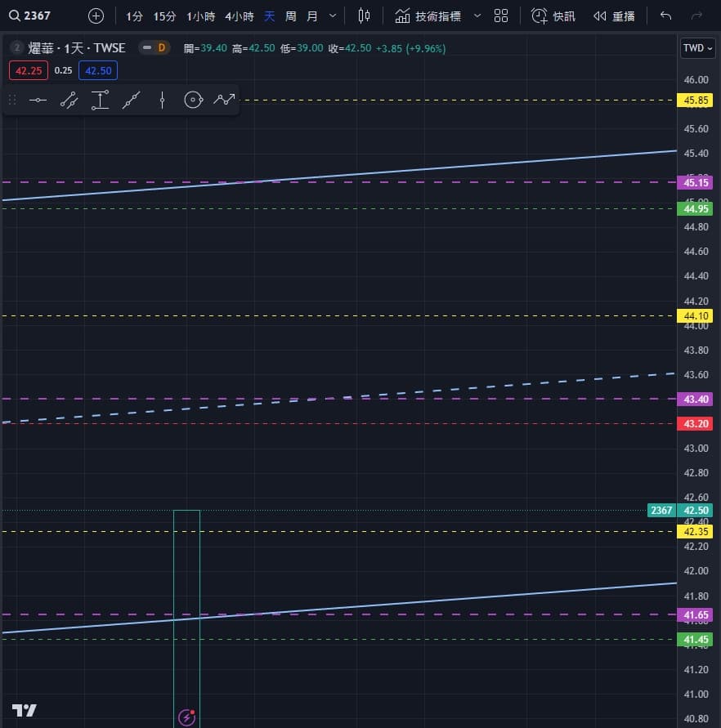Viewport: 721px width, 728px height.
Task: Expand the indicators dropdown arrow
Action: [477, 16]
